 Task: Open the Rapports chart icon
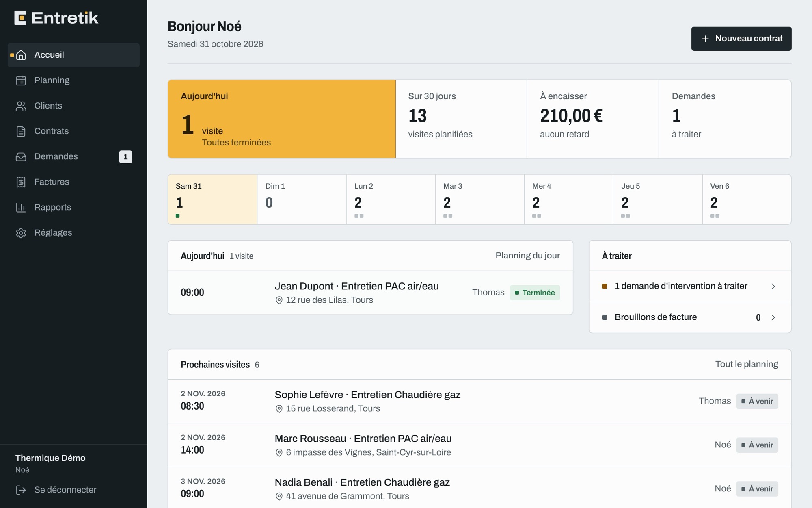tap(21, 208)
